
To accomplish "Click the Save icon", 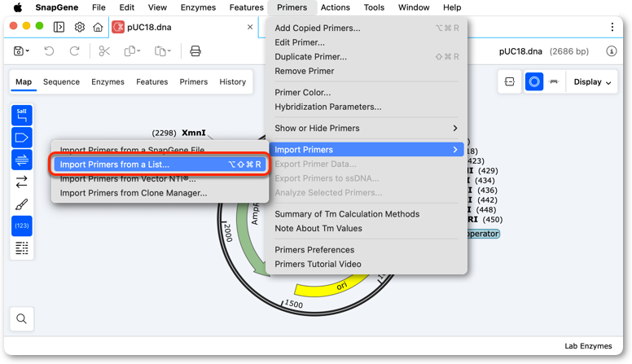I will pos(19,51).
